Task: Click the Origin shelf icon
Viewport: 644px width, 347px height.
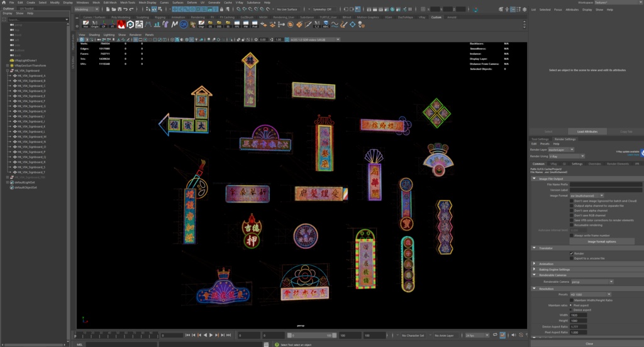Action: click(x=96, y=24)
